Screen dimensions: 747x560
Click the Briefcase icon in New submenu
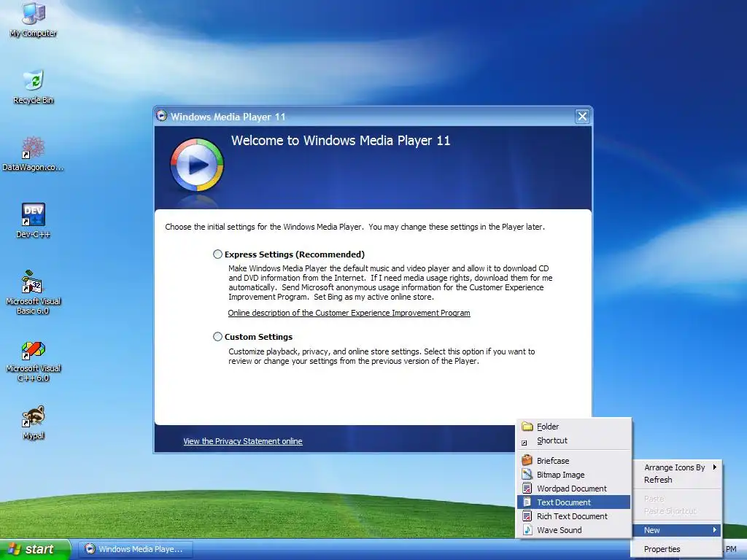(527, 460)
